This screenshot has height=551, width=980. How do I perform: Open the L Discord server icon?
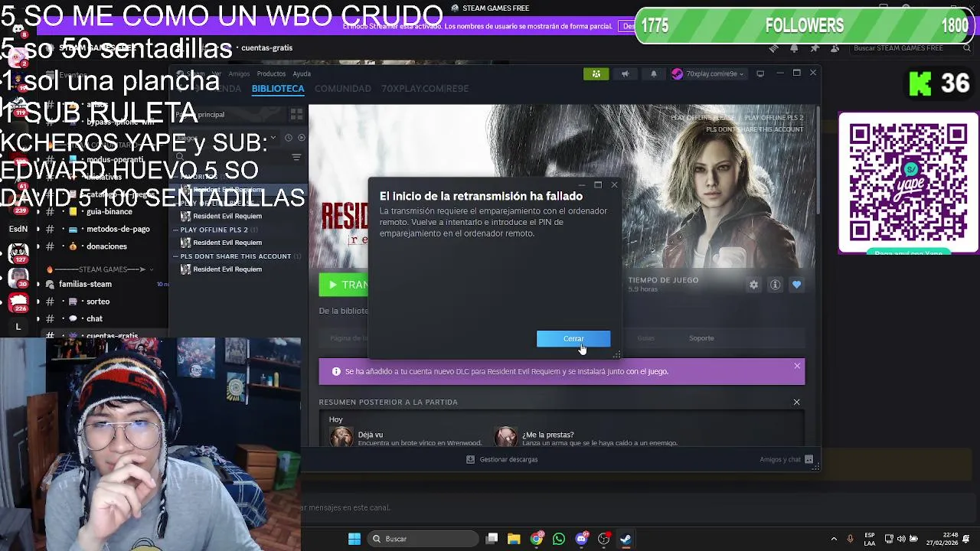click(18, 327)
